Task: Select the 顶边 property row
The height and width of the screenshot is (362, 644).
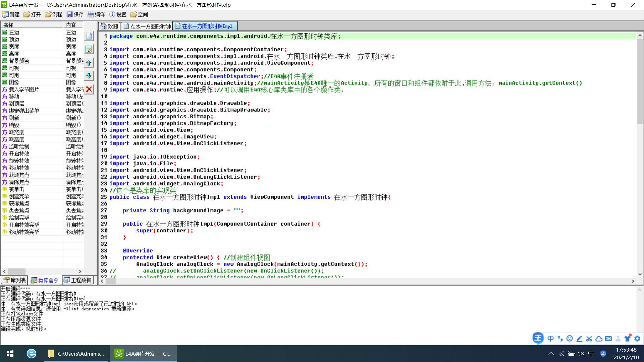Action: [42, 40]
